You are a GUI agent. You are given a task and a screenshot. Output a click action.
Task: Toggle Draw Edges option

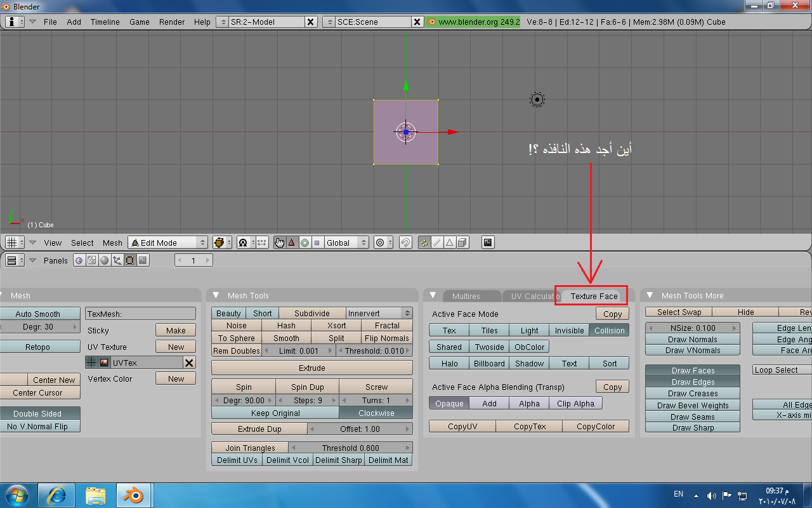tap(693, 382)
